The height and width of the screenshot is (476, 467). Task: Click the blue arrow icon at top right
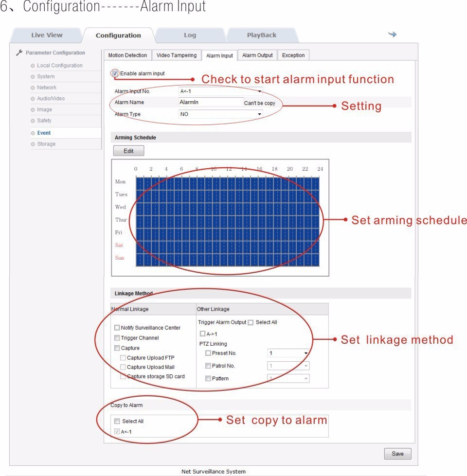(392, 35)
